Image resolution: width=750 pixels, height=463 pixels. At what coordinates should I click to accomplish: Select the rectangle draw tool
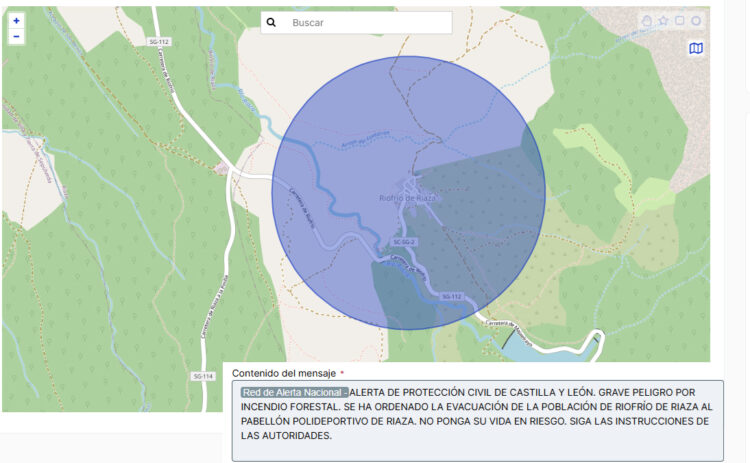point(679,20)
